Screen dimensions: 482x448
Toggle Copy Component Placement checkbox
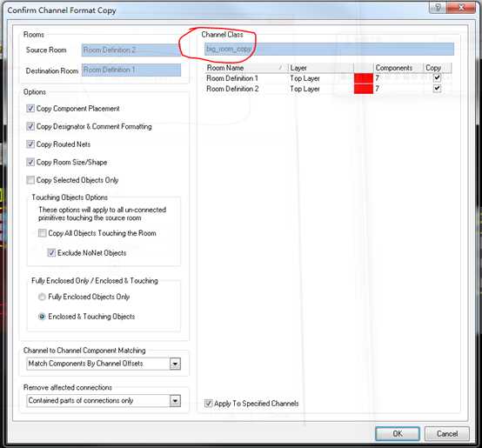(x=30, y=109)
